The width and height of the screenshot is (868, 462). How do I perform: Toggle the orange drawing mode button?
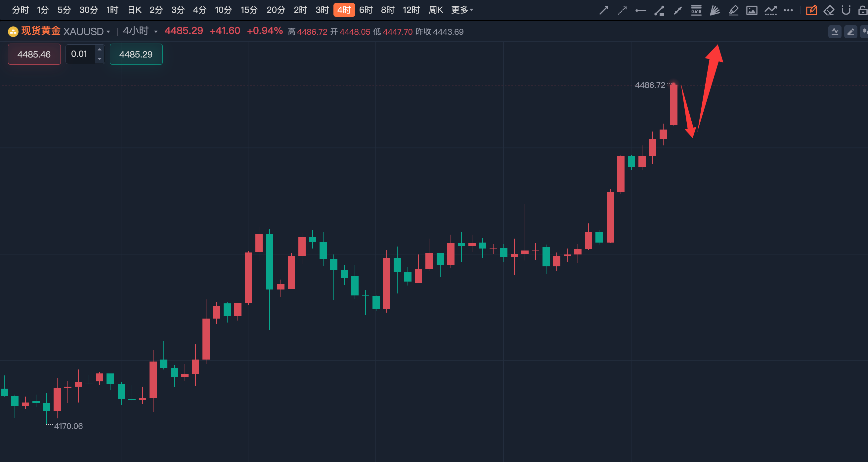point(811,11)
